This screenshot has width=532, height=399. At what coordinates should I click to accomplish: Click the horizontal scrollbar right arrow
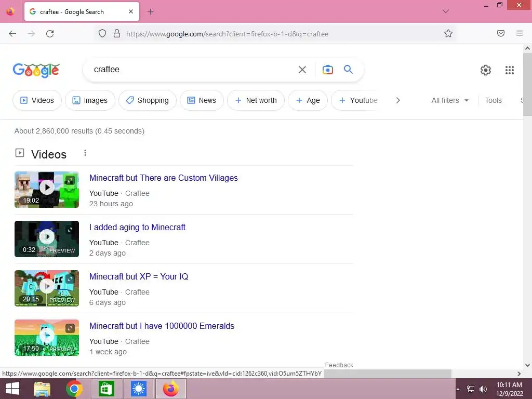point(519,374)
